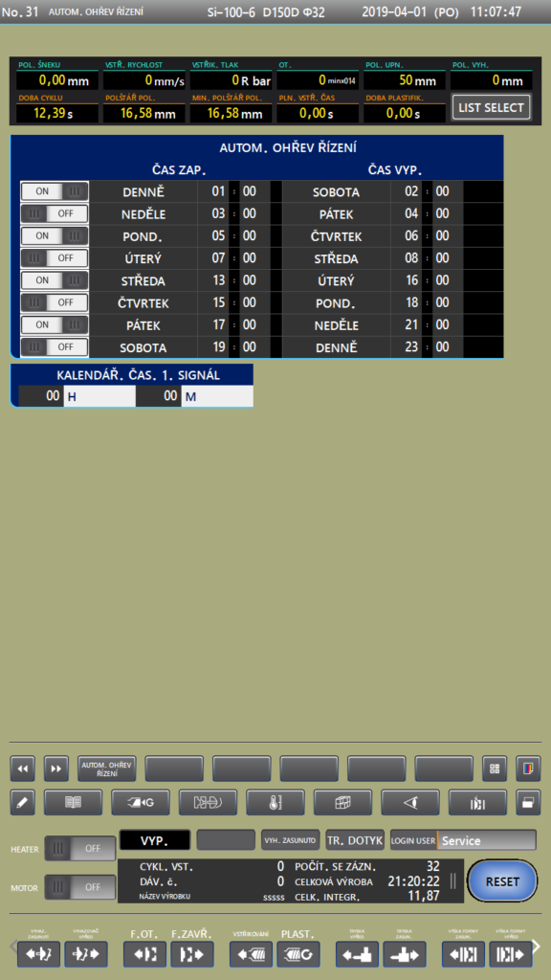Click the TR. DOTYK button
Screen dimensions: 551x980
tap(355, 840)
